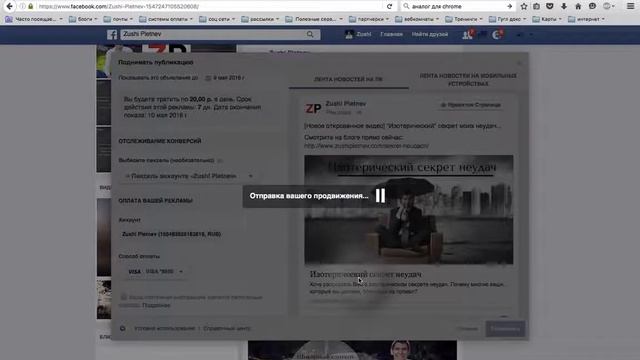
Task: Open the 'рассылки' bookmarks folder
Action: [260, 19]
